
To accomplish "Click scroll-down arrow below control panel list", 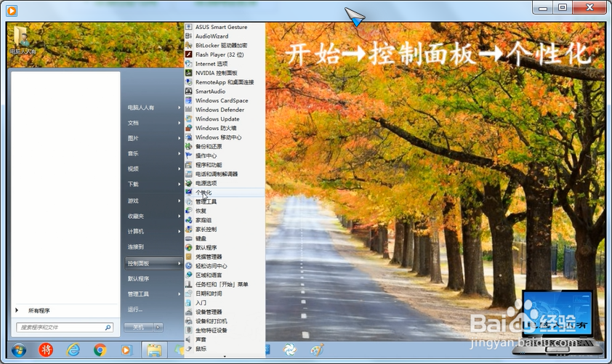I will click(225, 356).
